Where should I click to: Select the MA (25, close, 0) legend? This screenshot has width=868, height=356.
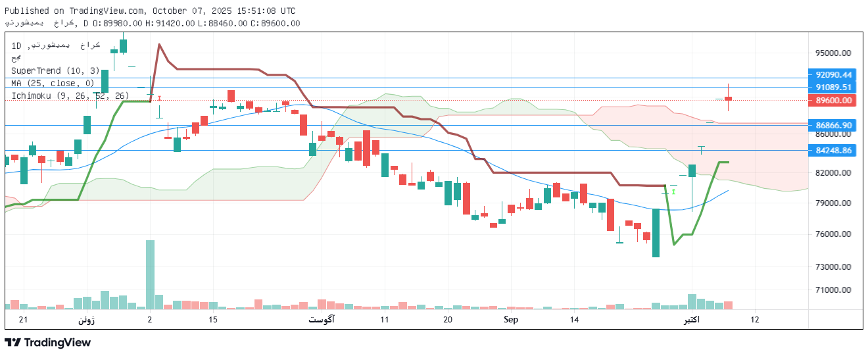(53, 83)
